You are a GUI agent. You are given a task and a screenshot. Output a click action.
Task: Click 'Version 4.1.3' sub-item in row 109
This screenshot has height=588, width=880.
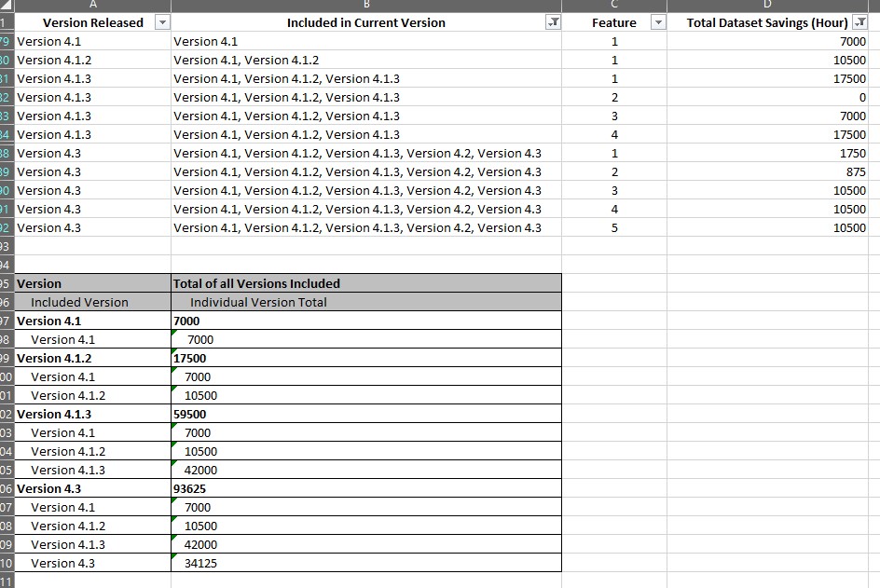tap(92, 544)
